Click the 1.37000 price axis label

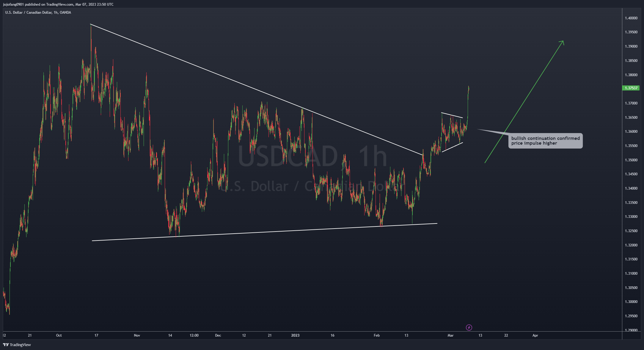click(x=631, y=103)
